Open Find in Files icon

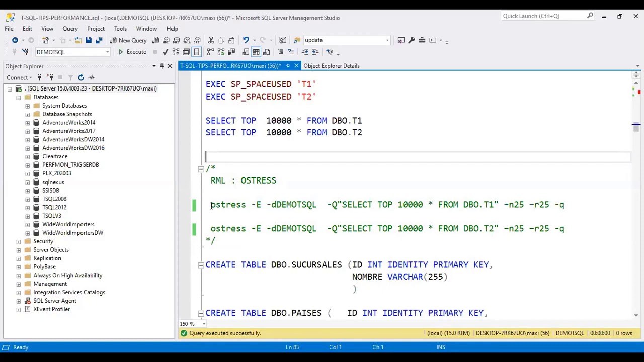[x=297, y=40]
